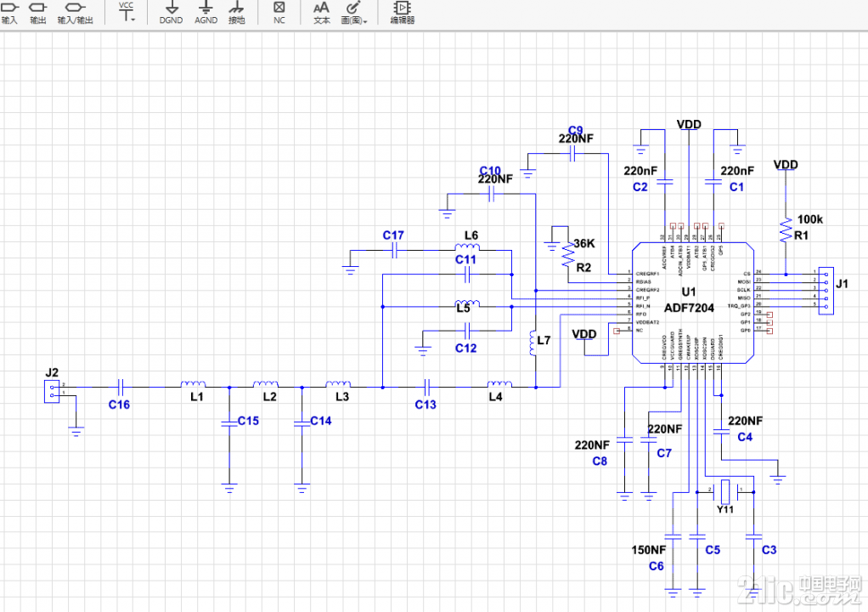The image size is (868, 612).
Task: Select the 输入 (input) port tool
Action: tap(9, 13)
